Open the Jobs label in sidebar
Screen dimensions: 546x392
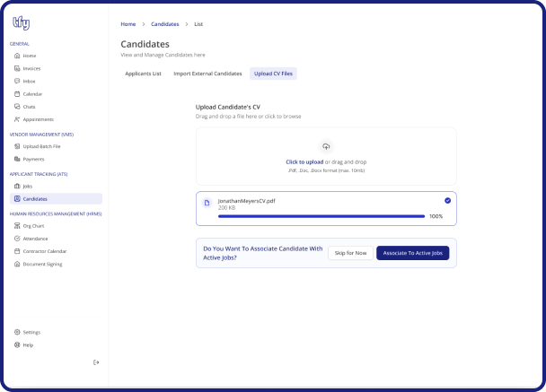28,186
